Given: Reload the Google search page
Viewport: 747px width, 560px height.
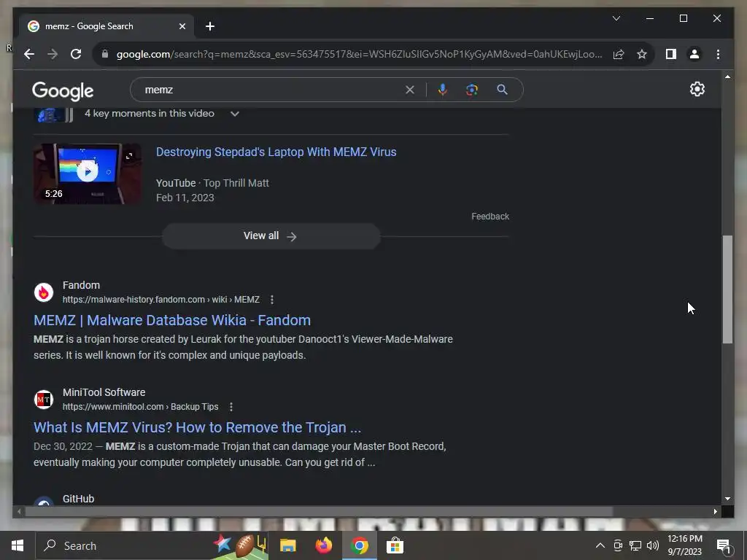Looking at the screenshot, I should tap(76, 54).
